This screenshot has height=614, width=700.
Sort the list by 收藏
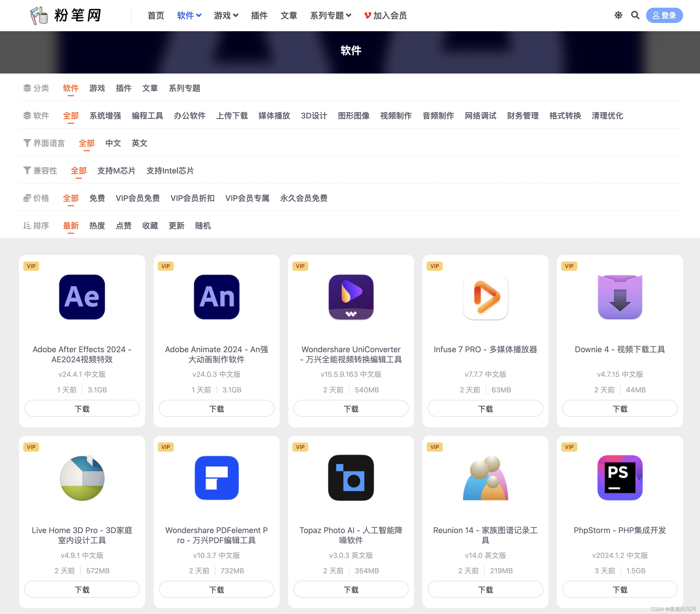tap(150, 226)
